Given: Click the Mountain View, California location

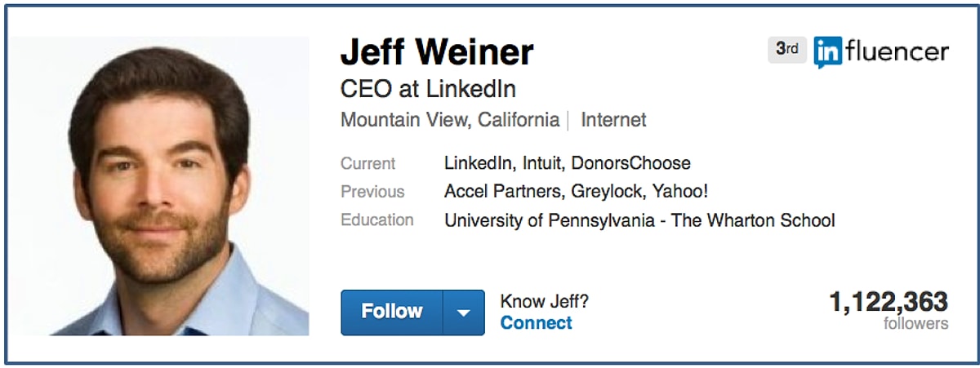Looking at the screenshot, I should coord(450,120).
